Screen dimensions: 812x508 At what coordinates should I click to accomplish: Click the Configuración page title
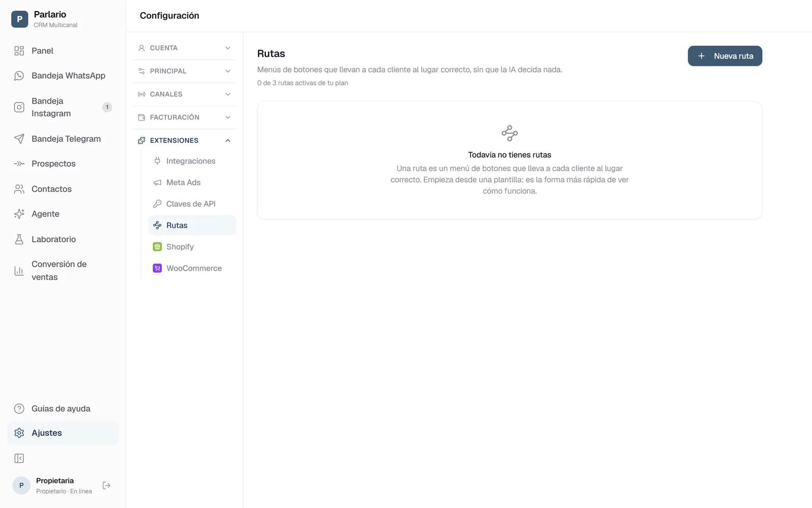pyautogui.click(x=170, y=16)
